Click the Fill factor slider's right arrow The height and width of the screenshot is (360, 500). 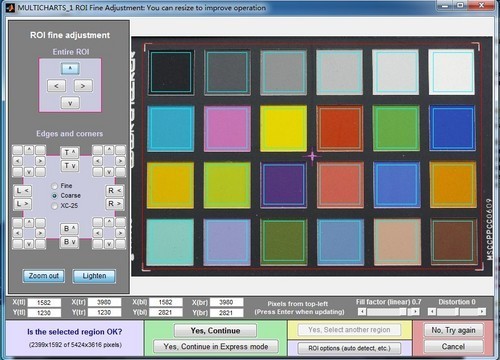[x=415, y=312]
